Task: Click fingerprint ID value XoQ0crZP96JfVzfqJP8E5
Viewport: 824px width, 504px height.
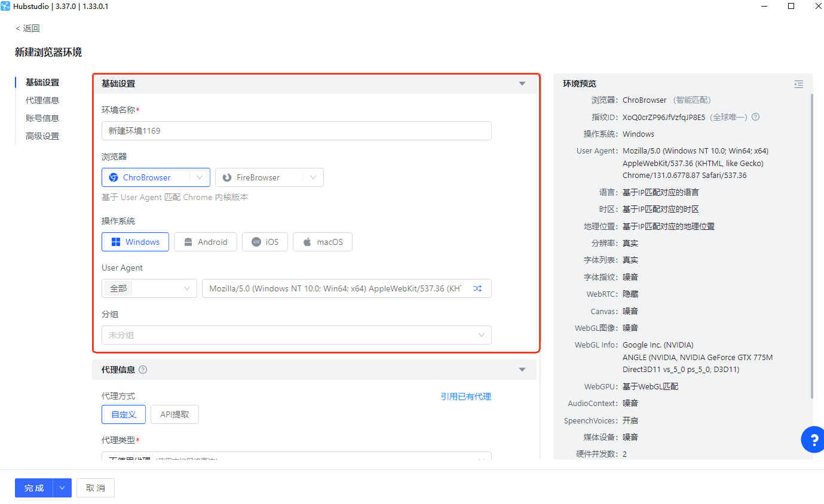Action: tap(664, 117)
